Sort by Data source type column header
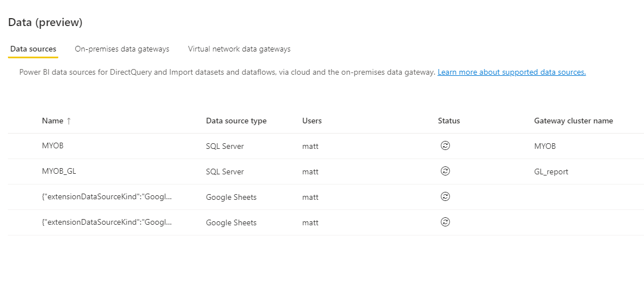Screen dimensions: 644x300 pos(236,121)
